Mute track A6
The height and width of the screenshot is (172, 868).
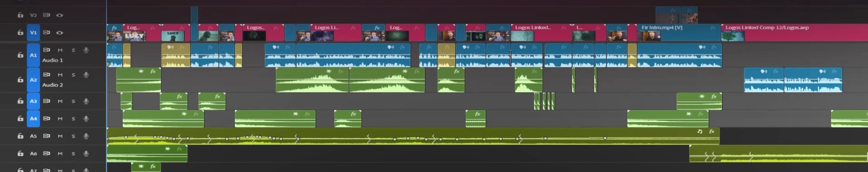60,154
